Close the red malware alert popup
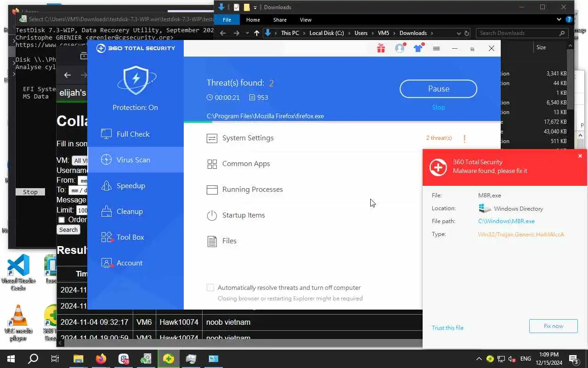This screenshot has width=588, height=368. (x=580, y=156)
